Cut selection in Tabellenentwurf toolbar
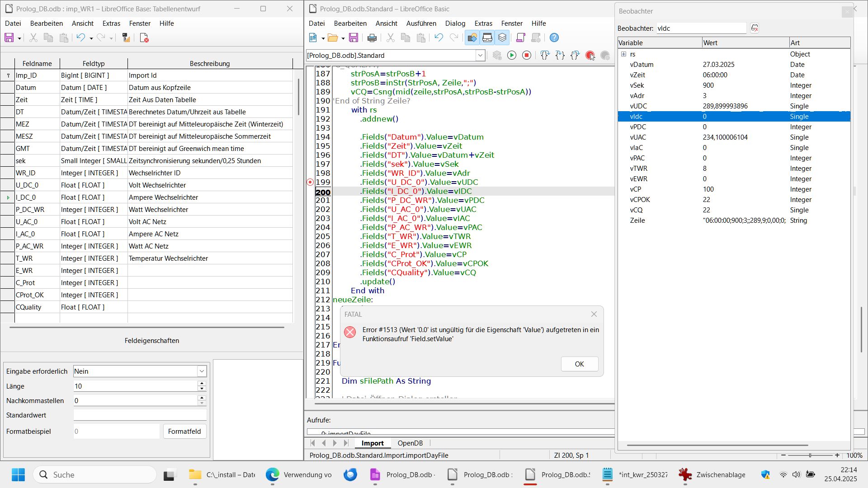Image resolution: width=868 pixels, height=488 pixels. pos(33,38)
